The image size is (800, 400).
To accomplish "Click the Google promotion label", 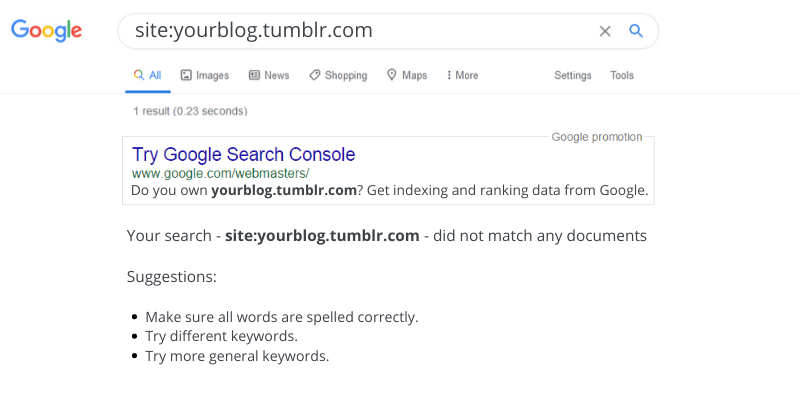I will coord(597,137).
